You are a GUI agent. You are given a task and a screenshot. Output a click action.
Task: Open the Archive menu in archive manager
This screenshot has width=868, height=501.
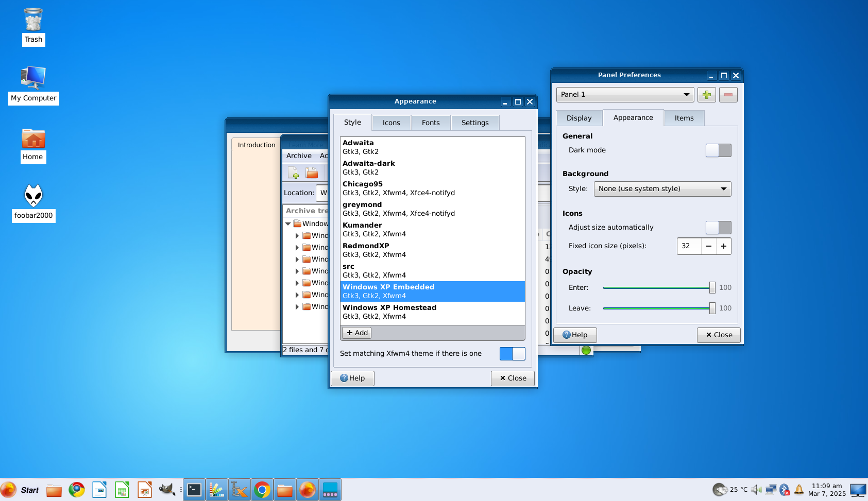click(299, 156)
